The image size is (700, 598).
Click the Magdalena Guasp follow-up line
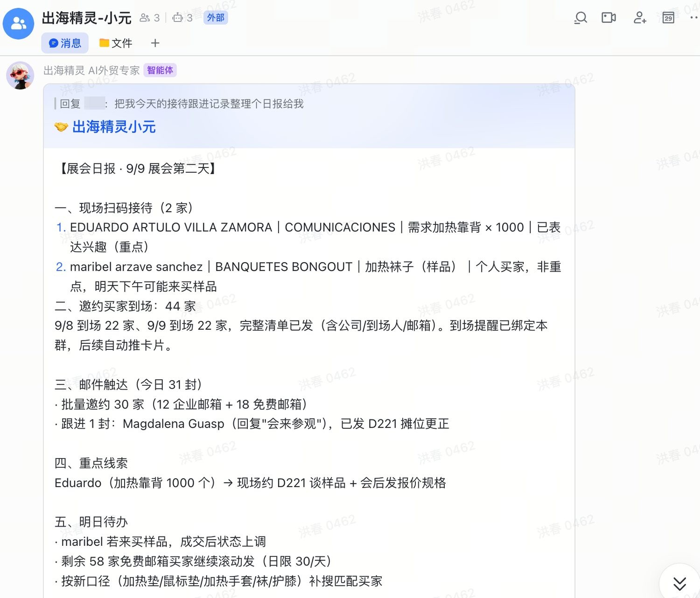coord(252,424)
